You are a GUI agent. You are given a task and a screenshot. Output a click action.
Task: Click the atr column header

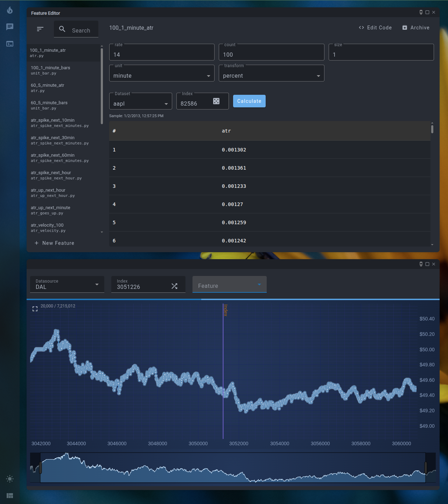[x=226, y=131]
